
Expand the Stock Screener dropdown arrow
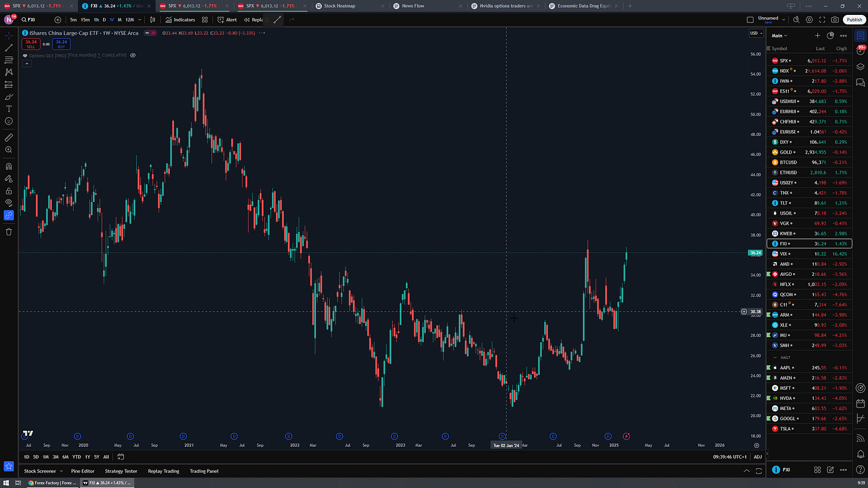61,471
